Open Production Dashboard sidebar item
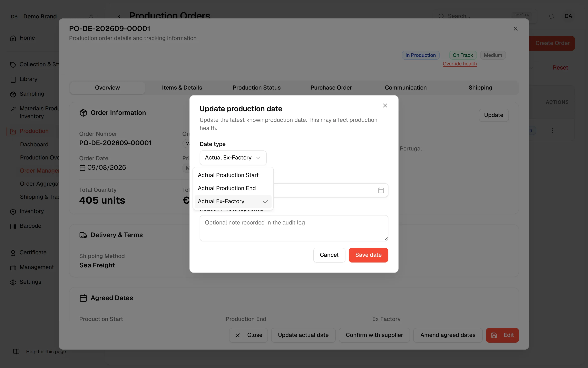This screenshot has height=368, width=588. point(34,145)
